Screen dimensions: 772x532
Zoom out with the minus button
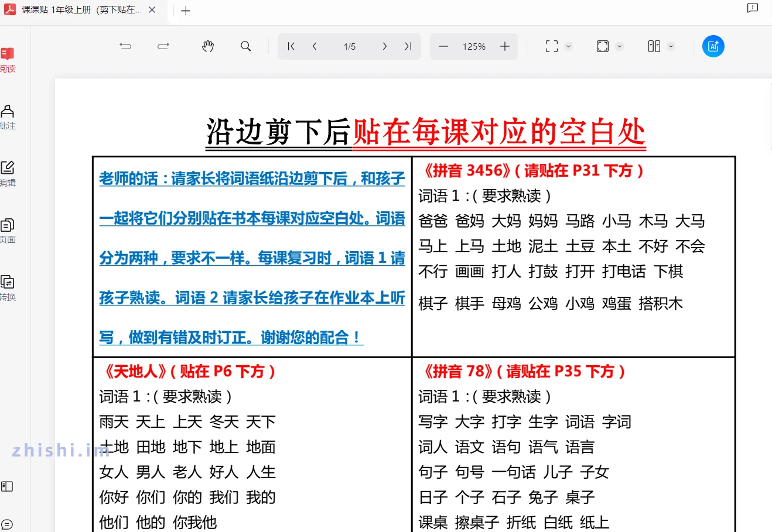(443, 46)
